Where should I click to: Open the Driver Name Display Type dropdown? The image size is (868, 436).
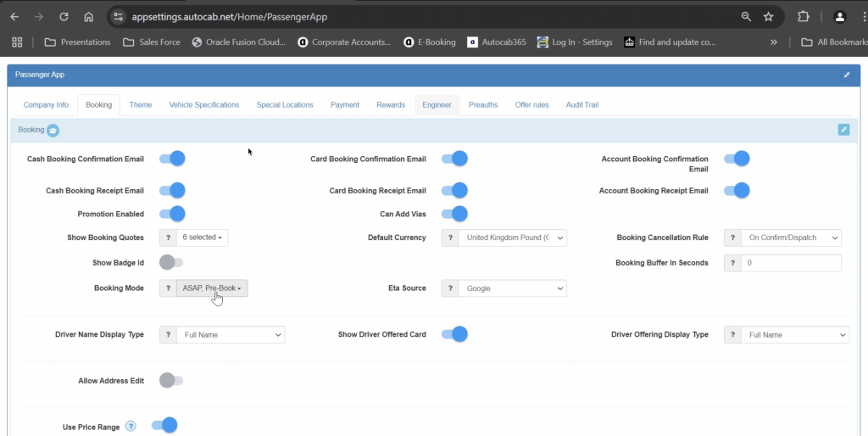pos(231,334)
